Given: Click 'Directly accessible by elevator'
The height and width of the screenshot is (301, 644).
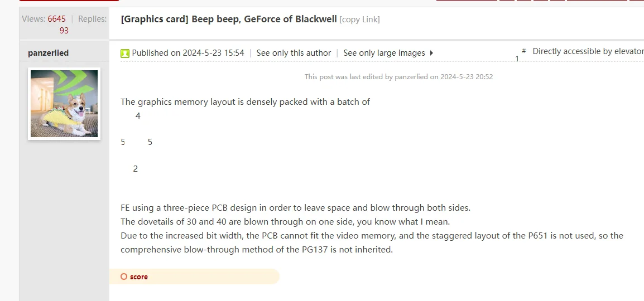Looking at the screenshot, I should tap(588, 51).
